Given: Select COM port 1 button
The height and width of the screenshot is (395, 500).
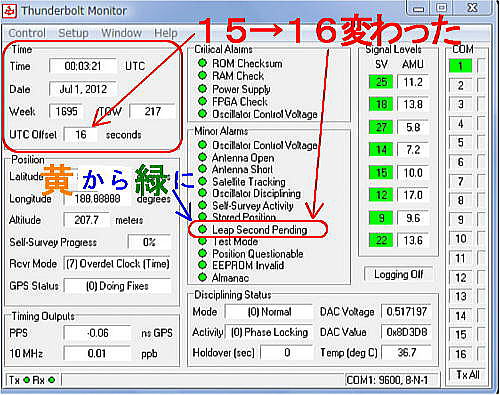Looking at the screenshot, I should click(x=460, y=66).
